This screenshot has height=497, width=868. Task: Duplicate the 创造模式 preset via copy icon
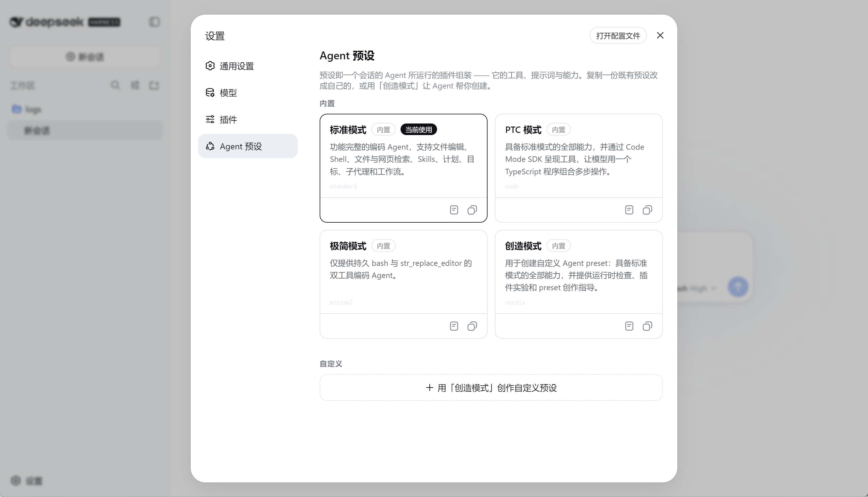click(647, 326)
